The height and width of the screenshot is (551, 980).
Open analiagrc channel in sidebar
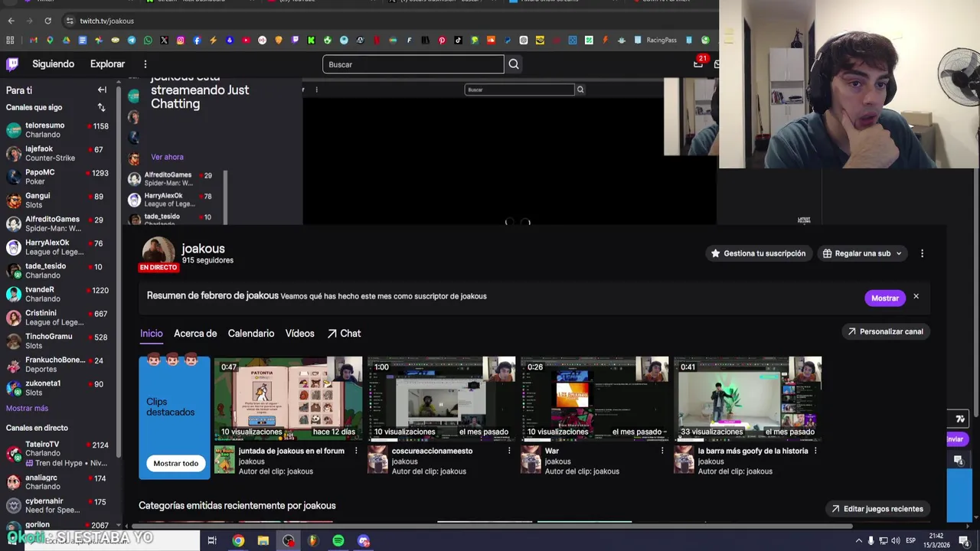57,482
